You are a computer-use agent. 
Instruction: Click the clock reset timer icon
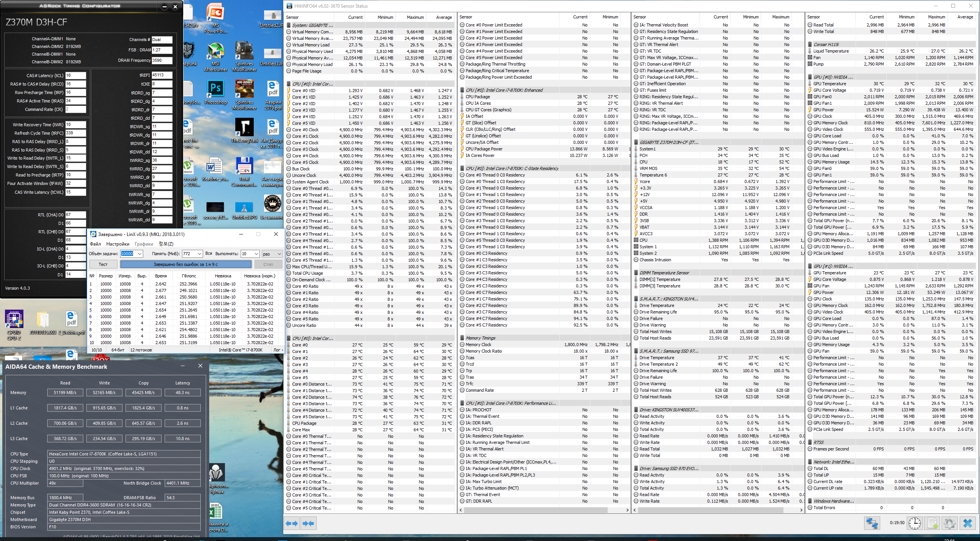(x=914, y=523)
